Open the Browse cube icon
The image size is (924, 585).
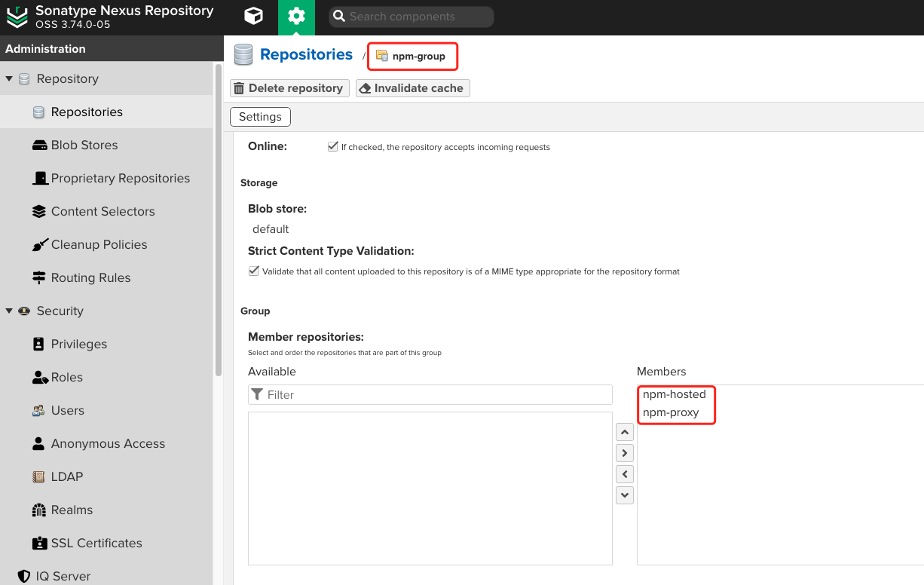pos(254,17)
